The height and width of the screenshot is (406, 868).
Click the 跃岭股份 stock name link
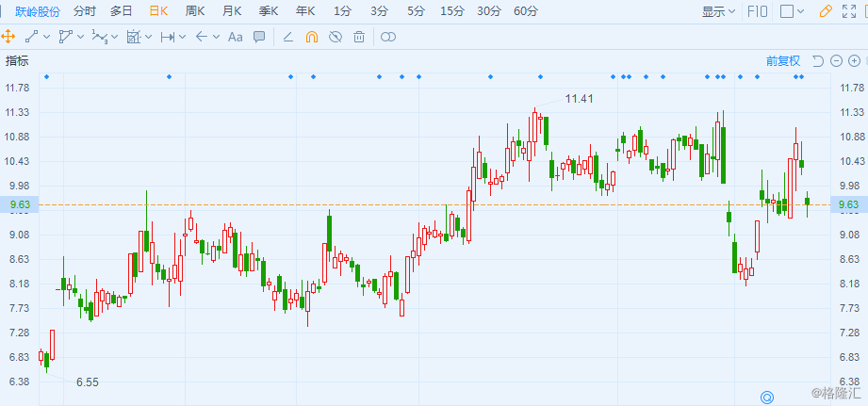click(x=37, y=11)
